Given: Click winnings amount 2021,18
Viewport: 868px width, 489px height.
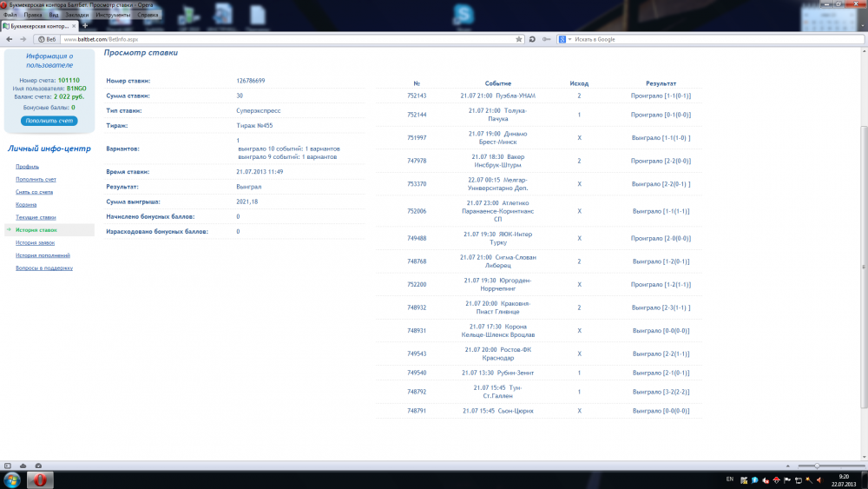Looking at the screenshot, I should pos(247,202).
